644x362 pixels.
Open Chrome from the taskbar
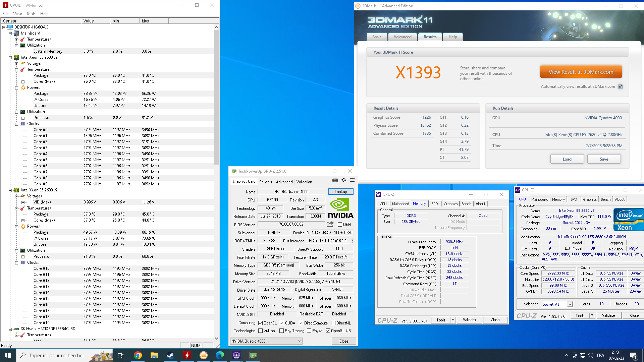point(138,355)
